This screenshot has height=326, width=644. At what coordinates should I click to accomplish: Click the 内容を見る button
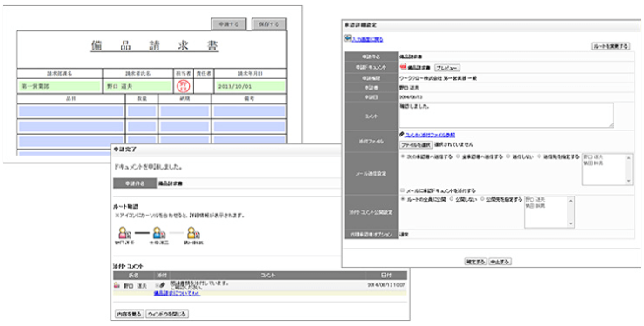point(129,315)
